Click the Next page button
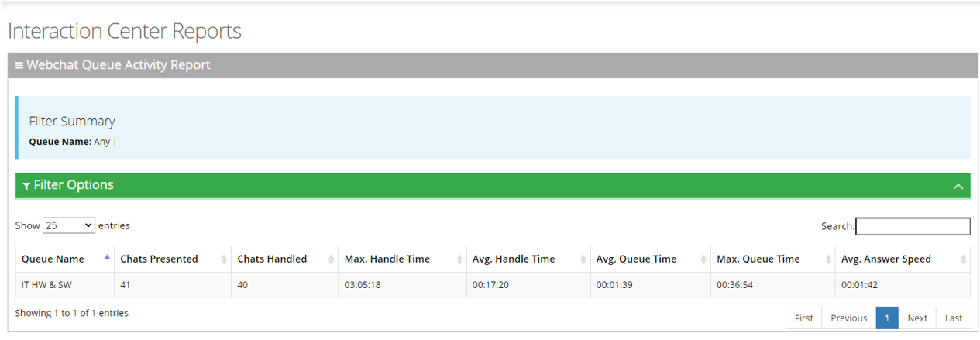The height and width of the screenshot is (340, 980). pos(917,318)
